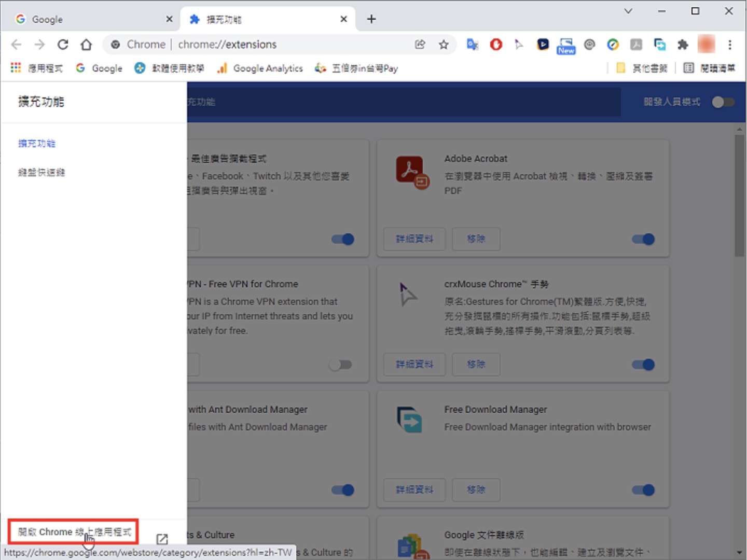
Task: Toggle 開發人員模式 developer mode switch
Action: [723, 102]
